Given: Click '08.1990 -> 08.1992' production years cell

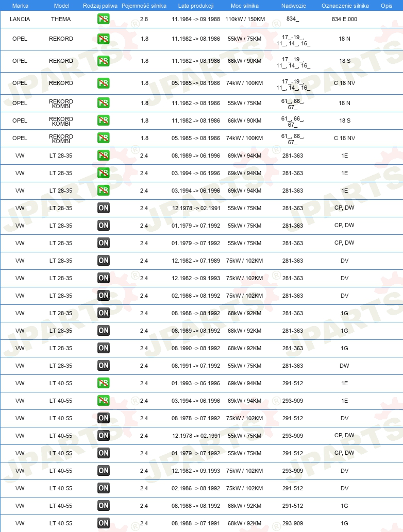Looking at the screenshot, I should pyautogui.click(x=196, y=349).
